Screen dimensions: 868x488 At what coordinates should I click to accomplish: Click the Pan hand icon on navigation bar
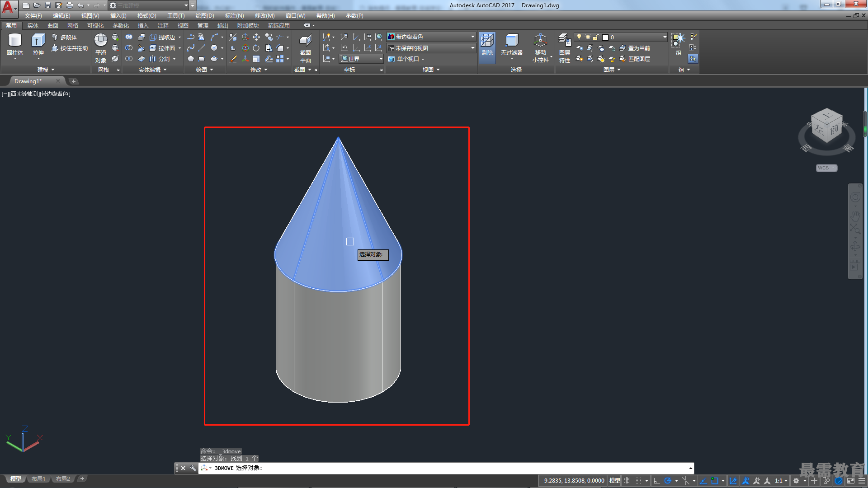[x=855, y=215]
